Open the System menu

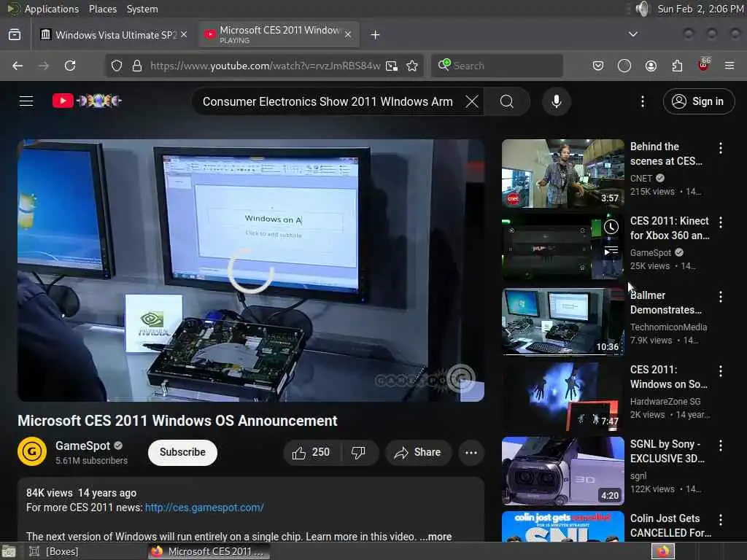[142, 9]
